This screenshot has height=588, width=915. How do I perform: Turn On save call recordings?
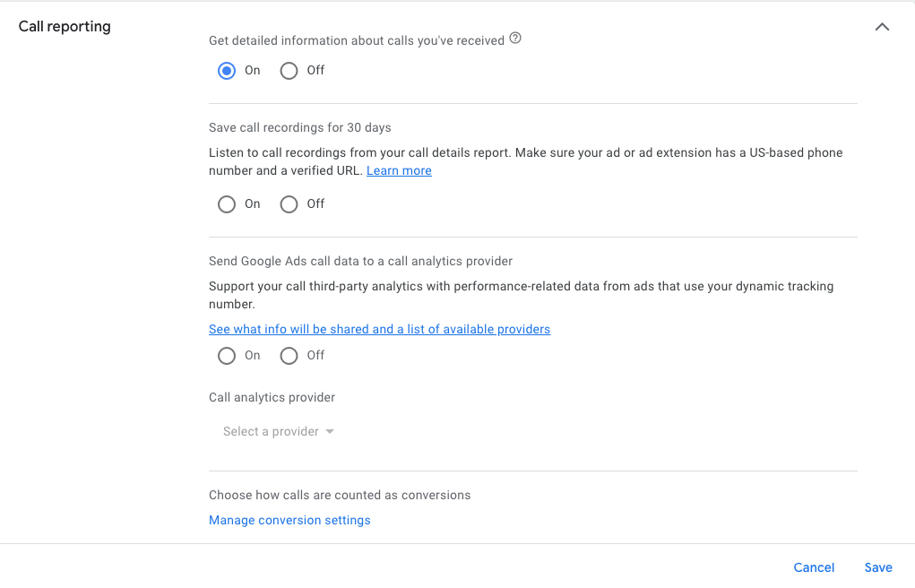pyautogui.click(x=227, y=204)
